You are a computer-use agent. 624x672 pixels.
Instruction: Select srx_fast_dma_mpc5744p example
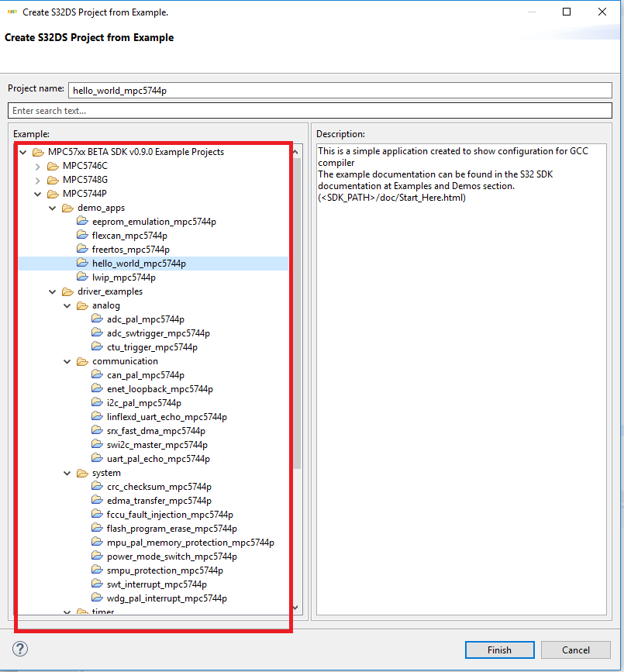tap(156, 431)
